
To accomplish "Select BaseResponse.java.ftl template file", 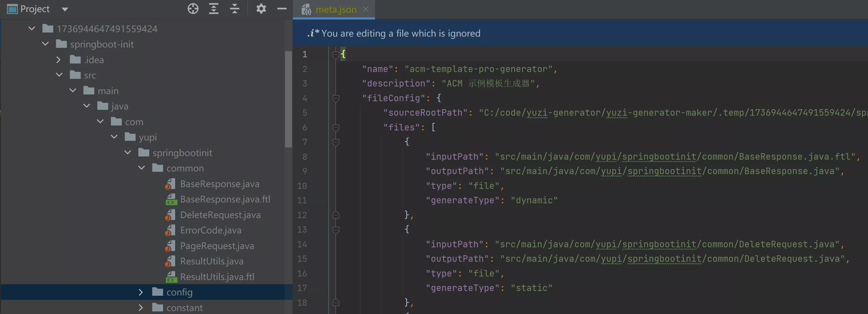I will click(225, 199).
